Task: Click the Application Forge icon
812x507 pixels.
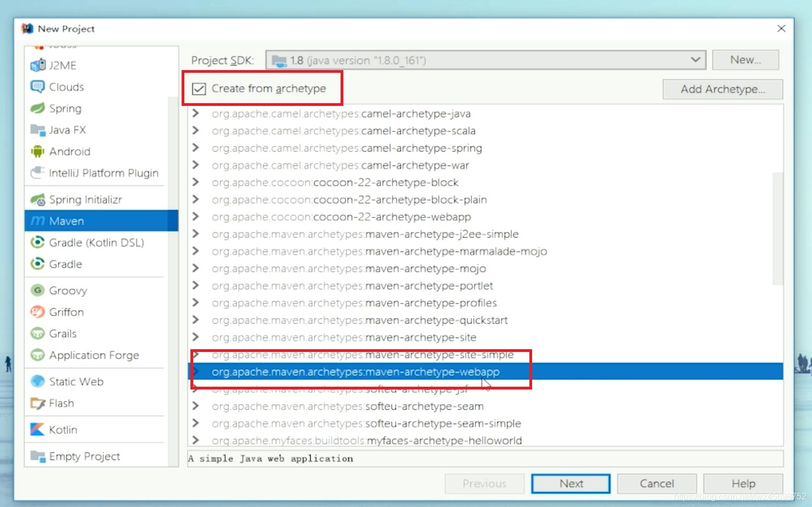Action: tap(38, 355)
